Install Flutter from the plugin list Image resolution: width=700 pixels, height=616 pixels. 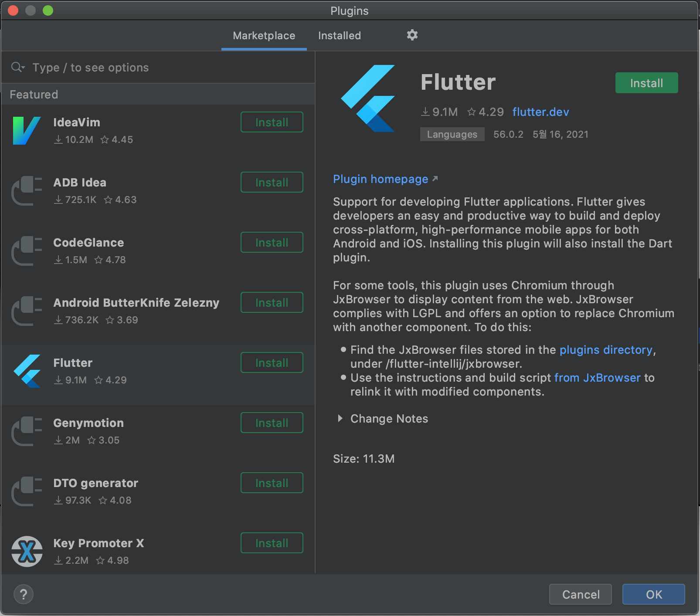[x=272, y=362]
